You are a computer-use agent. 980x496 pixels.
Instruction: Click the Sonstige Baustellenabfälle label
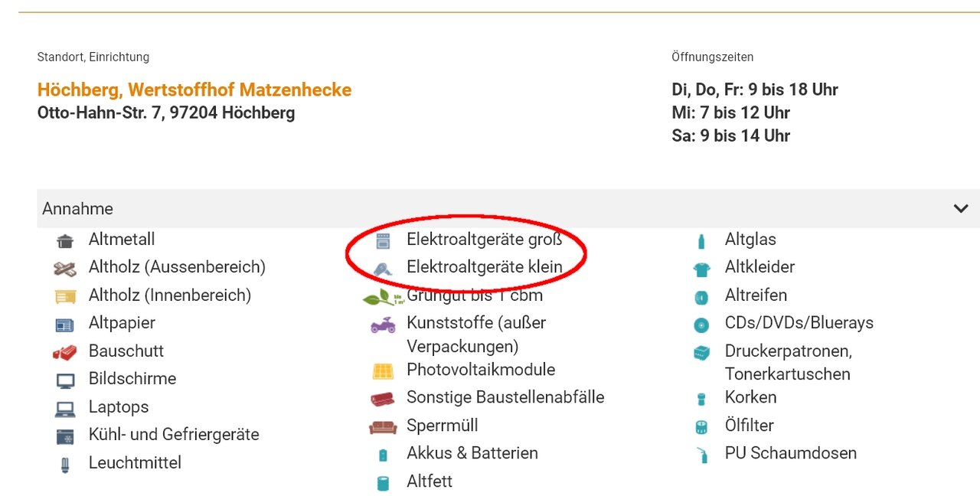pyautogui.click(x=505, y=397)
